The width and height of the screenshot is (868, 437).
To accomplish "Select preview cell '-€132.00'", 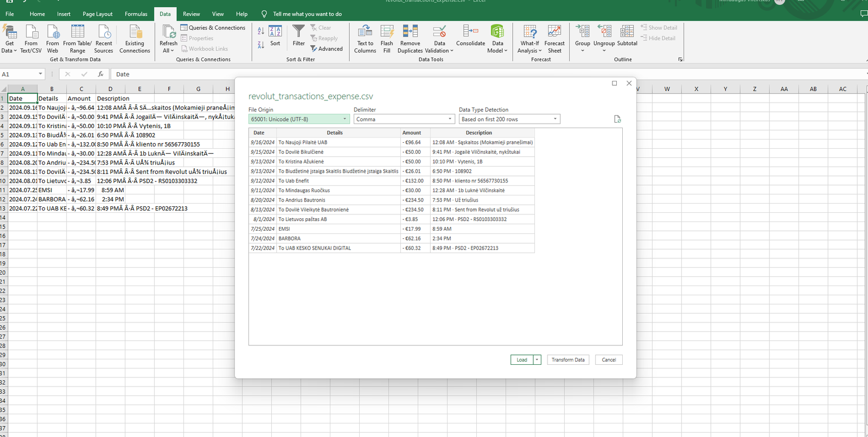I will point(415,181).
